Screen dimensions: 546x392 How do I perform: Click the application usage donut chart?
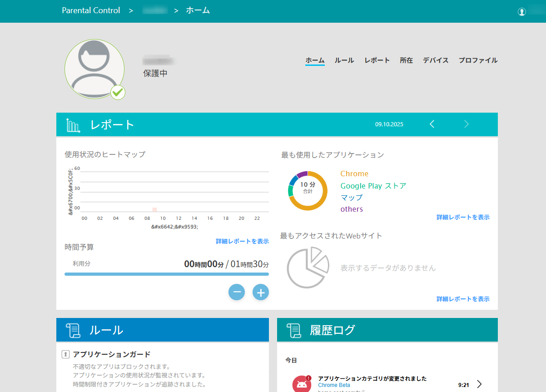308,191
